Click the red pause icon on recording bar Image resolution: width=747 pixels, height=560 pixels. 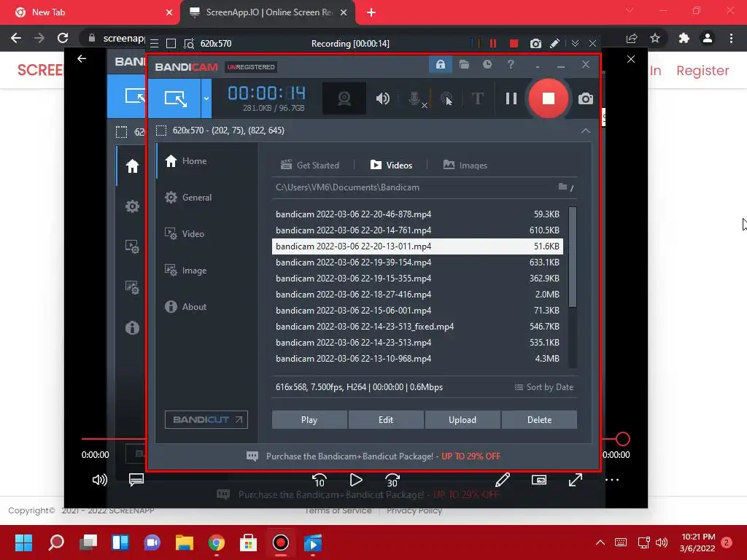pos(493,44)
